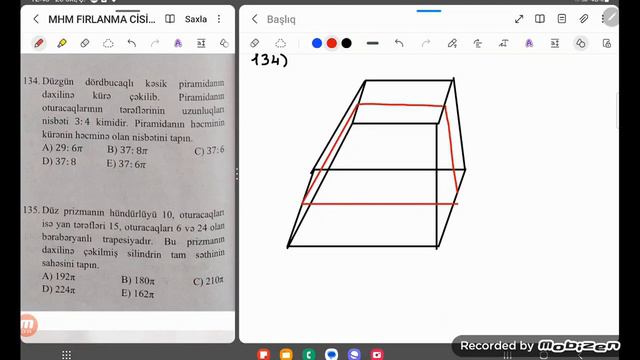The width and height of the screenshot is (640, 360).
Task: Open the red camera app on taskbar
Action: [377, 354]
